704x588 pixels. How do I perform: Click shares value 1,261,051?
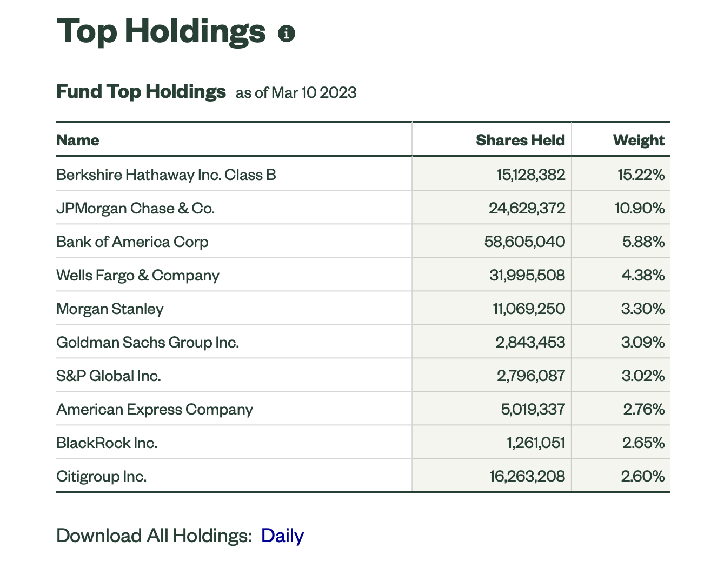pos(536,443)
